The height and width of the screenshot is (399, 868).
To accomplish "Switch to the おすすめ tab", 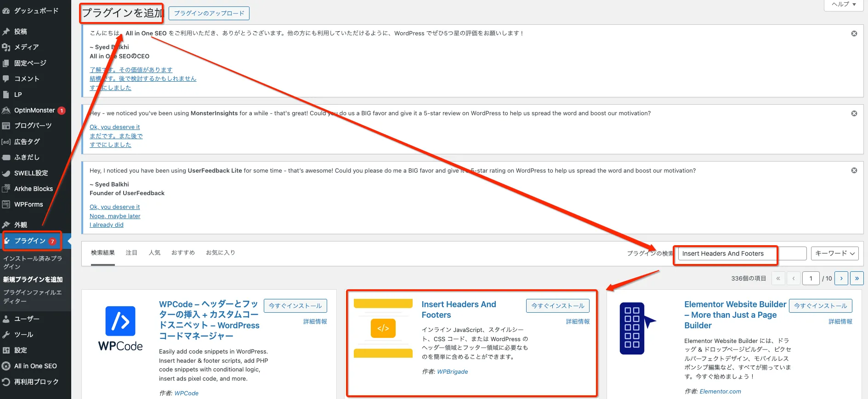I will [x=183, y=253].
